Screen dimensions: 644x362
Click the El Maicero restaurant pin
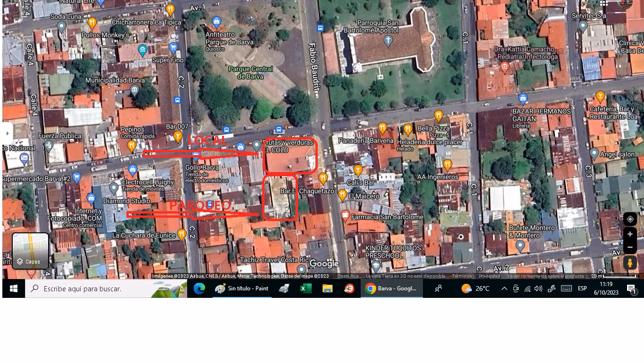[342, 195]
